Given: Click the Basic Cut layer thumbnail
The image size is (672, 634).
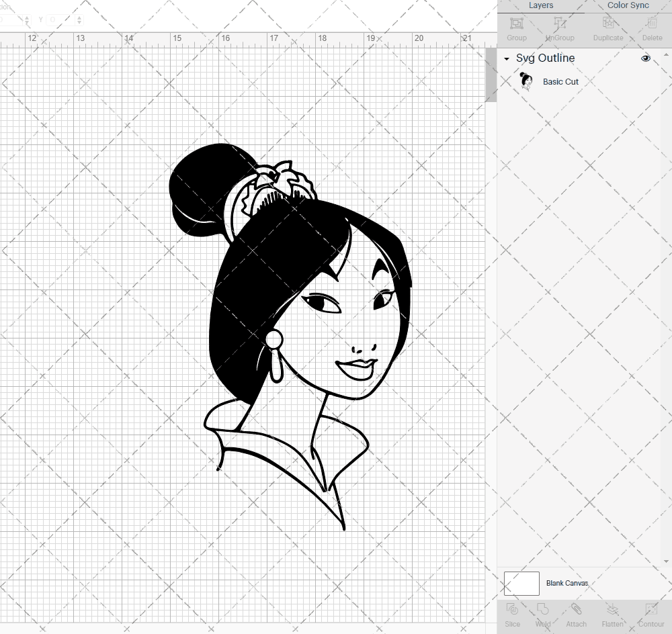Looking at the screenshot, I should [526, 81].
